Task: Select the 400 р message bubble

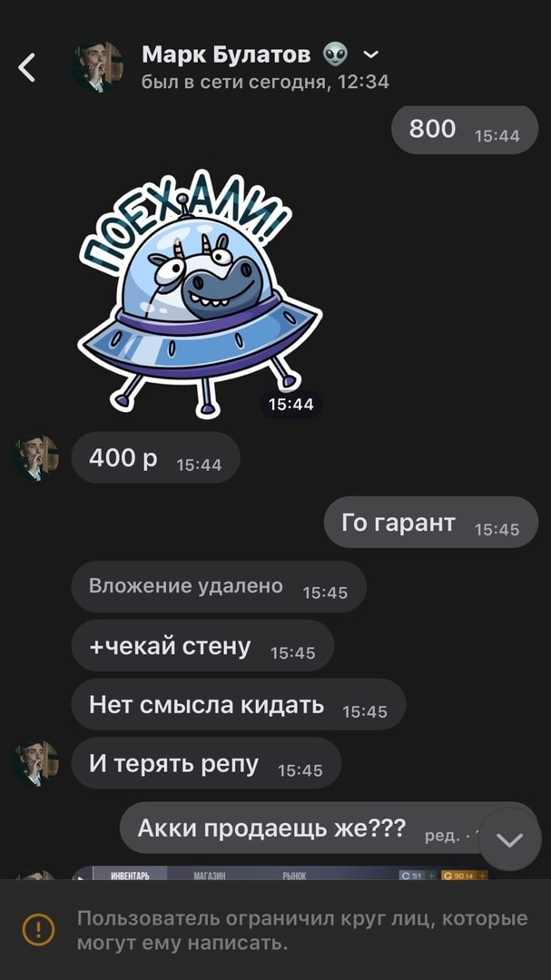Action: click(156, 458)
